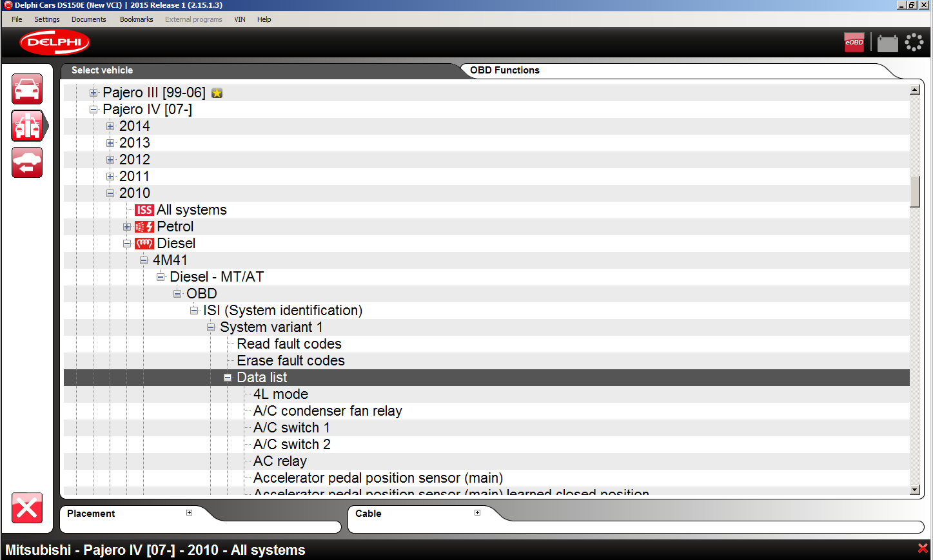This screenshot has width=933, height=560.
Task: Expand the Cable panel
Action: (477, 513)
